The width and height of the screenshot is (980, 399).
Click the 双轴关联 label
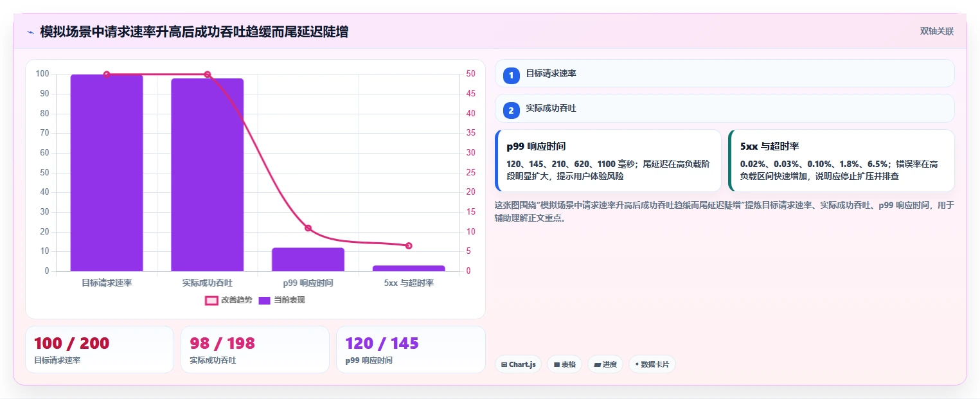pyautogui.click(x=936, y=31)
